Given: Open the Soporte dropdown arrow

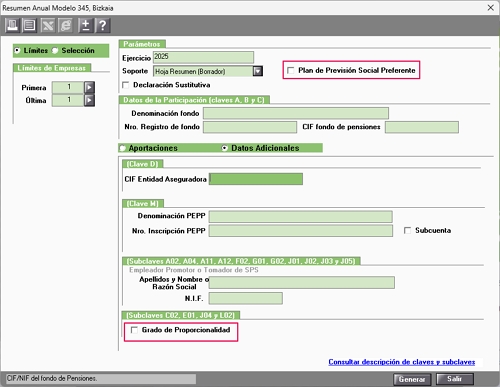Looking at the screenshot, I should pos(258,71).
